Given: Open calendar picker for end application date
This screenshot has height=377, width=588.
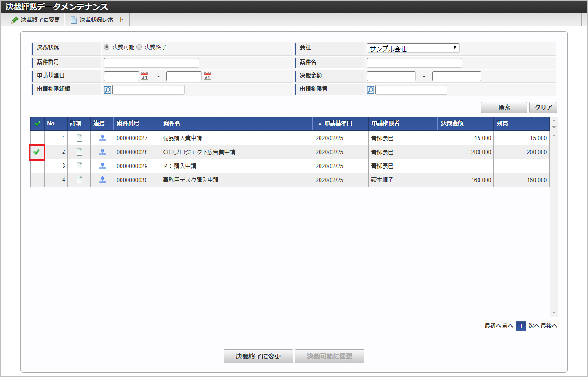Looking at the screenshot, I should click(x=207, y=76).
